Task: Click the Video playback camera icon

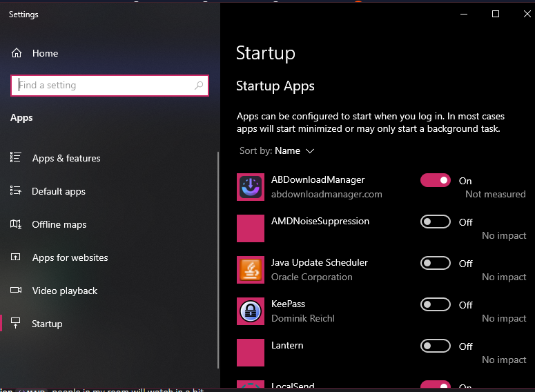Action: tap(16, 290)
